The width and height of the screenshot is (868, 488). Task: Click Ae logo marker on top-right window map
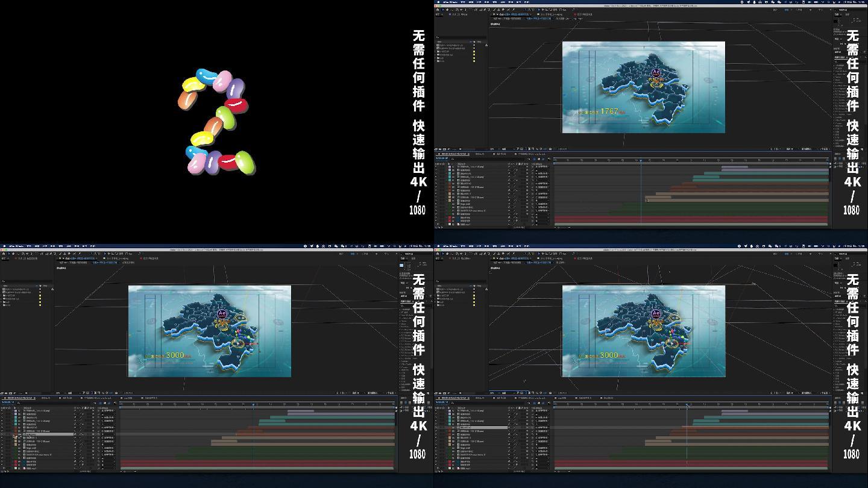pyautogui.click(x=656, y=73)
